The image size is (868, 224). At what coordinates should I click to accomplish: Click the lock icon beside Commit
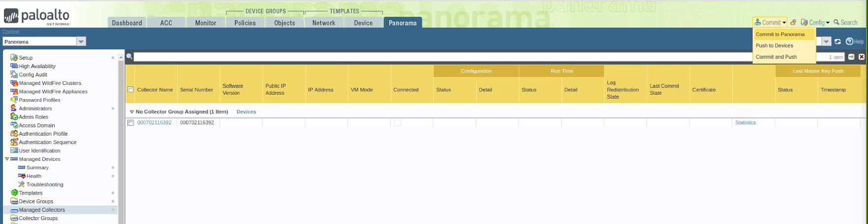[x=793, y=22]
